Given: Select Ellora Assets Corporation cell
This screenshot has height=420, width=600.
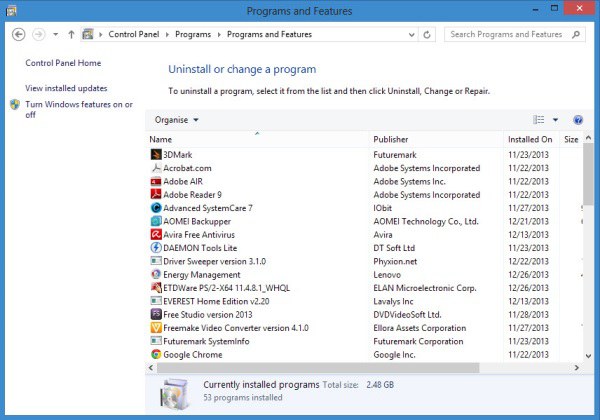Looking at the screenshot, I should click(x=420, y=328).
